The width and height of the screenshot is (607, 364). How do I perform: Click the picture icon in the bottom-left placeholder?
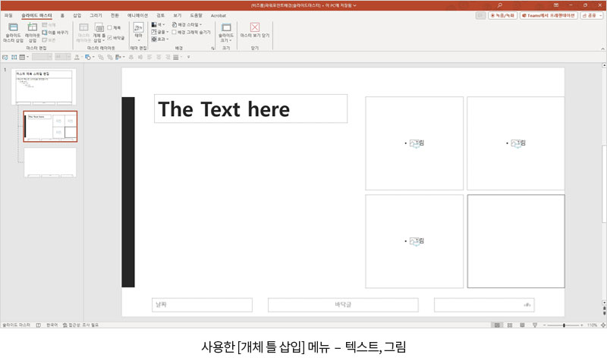[x=414, y=241]
